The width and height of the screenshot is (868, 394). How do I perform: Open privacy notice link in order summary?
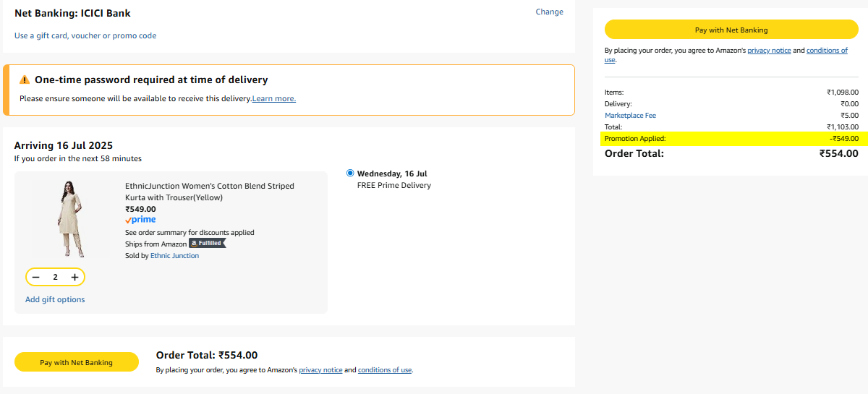[769, 51]
